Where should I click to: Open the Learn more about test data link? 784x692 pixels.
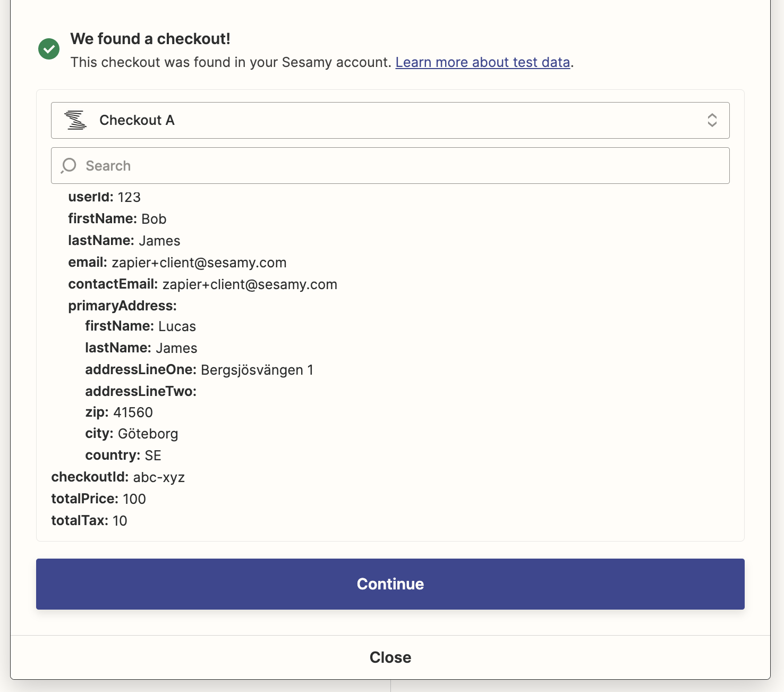(482, 62)
